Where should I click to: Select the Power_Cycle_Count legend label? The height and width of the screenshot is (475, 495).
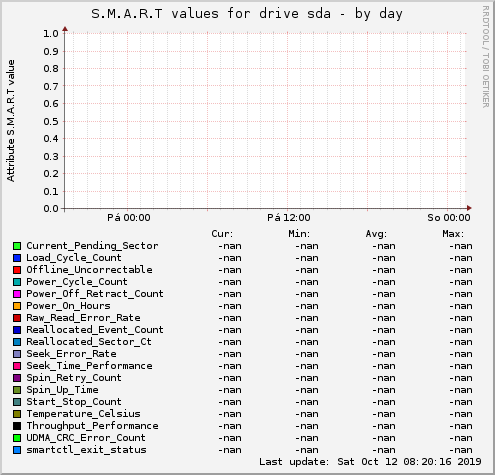77,282
